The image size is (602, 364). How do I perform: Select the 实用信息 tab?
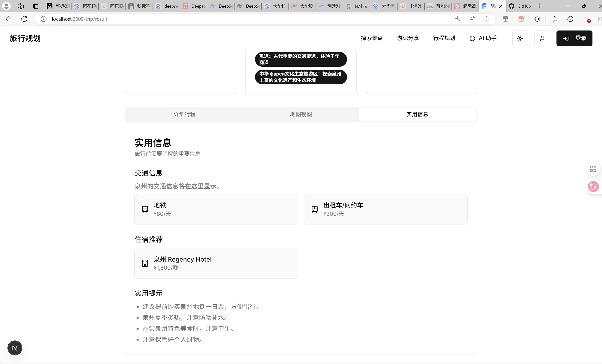pos(417,114)
